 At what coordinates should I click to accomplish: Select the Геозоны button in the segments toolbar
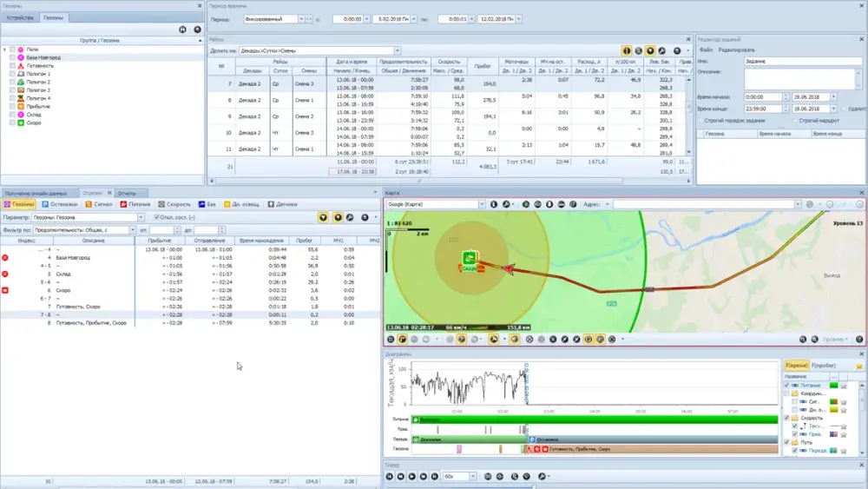tap(19, 204)
